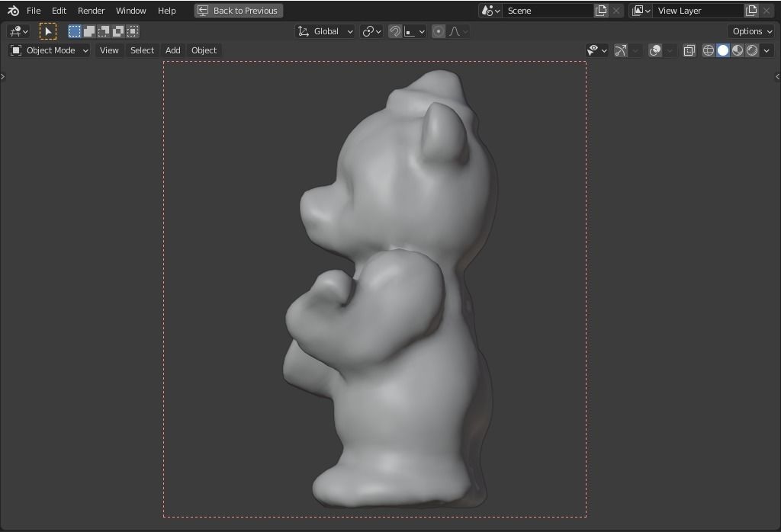The height and width of the screenshot is (532, 781).
Task: Open the viewport View menu
Action: [x=109, y=50]
